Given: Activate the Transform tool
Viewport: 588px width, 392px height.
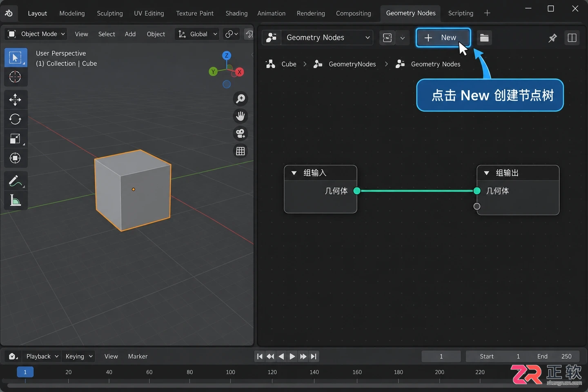Looking at the screenshot, I should point(16,158).
